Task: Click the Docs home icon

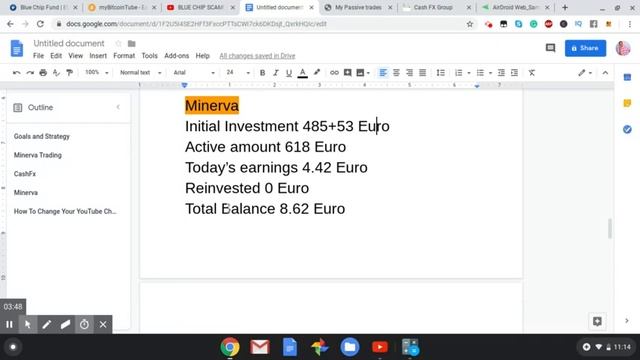Action: coord(17,48)
